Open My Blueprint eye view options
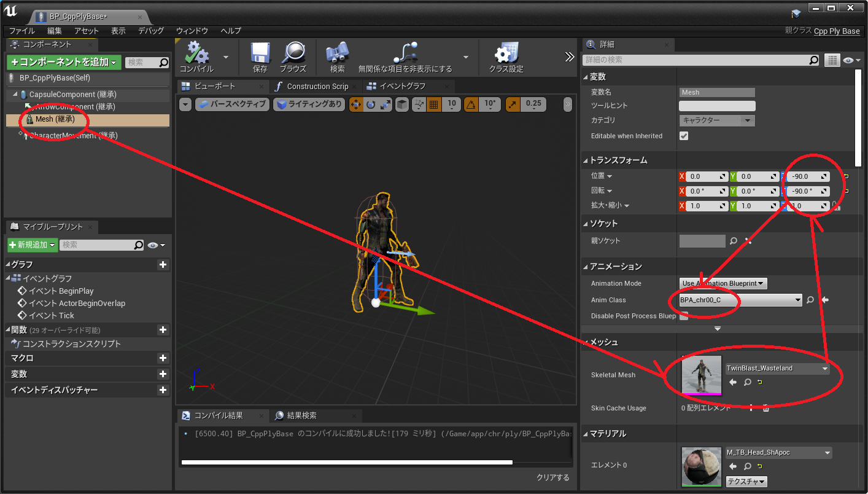 [157, 245]
